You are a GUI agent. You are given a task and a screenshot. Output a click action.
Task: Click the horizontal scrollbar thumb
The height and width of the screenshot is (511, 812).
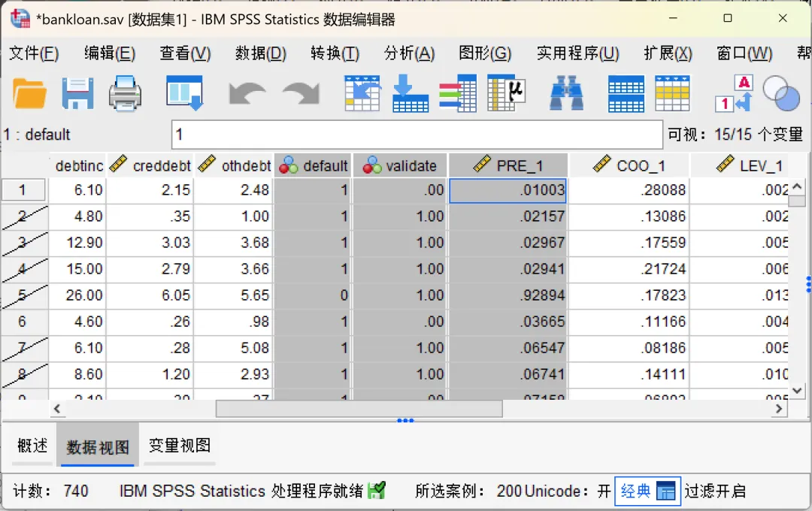click(359, 409)
